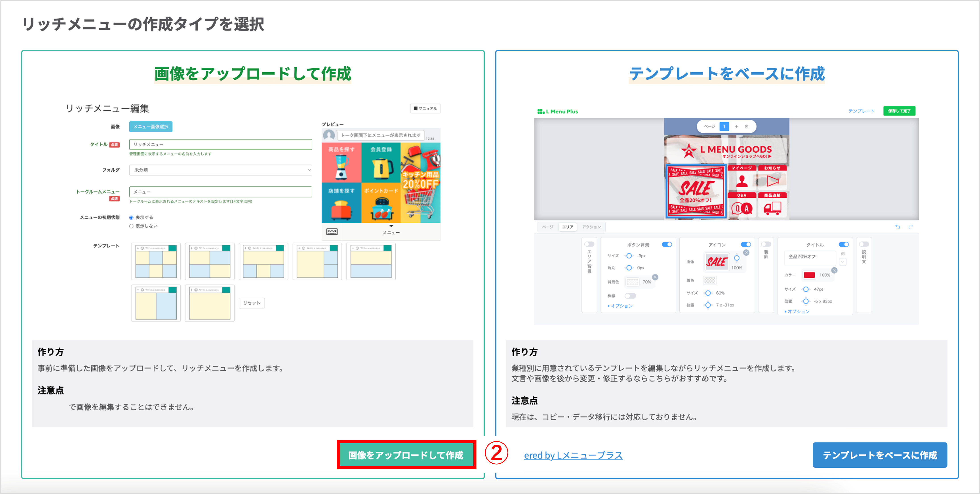980x494 pixels.
Task: Clear the 背景色 with its x icon
Action: (655, 277)
